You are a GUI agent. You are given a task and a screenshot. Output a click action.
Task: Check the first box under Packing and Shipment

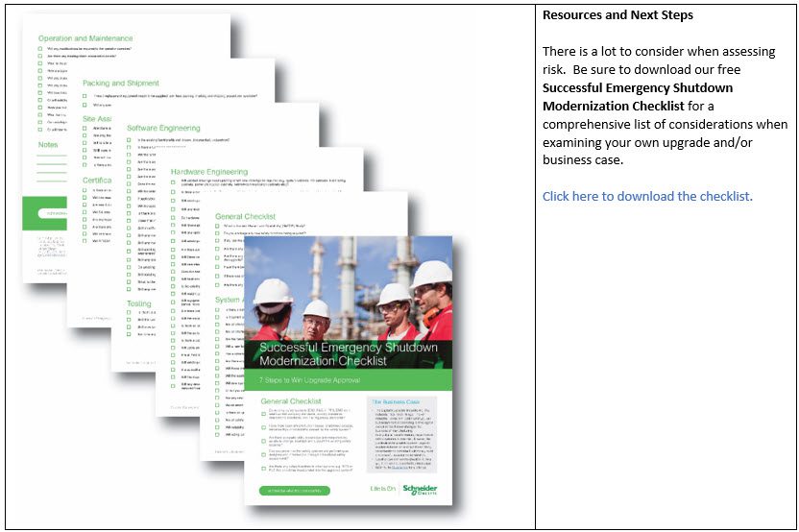85,96
